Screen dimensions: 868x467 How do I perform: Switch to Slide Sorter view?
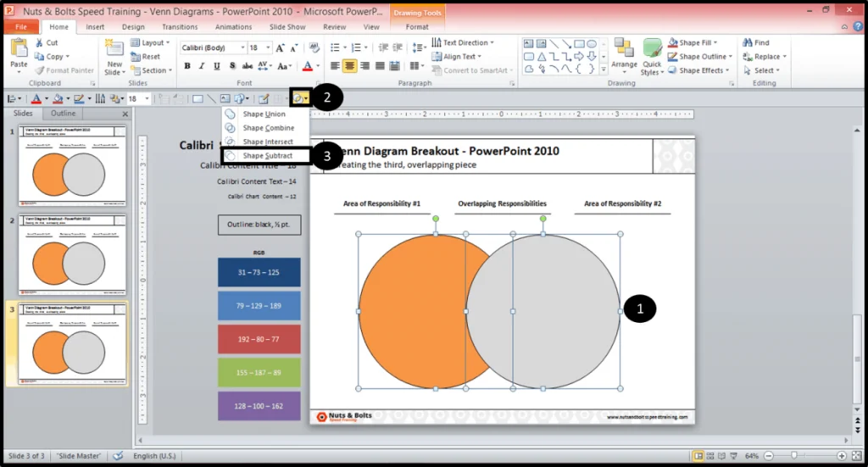[710, 456]
